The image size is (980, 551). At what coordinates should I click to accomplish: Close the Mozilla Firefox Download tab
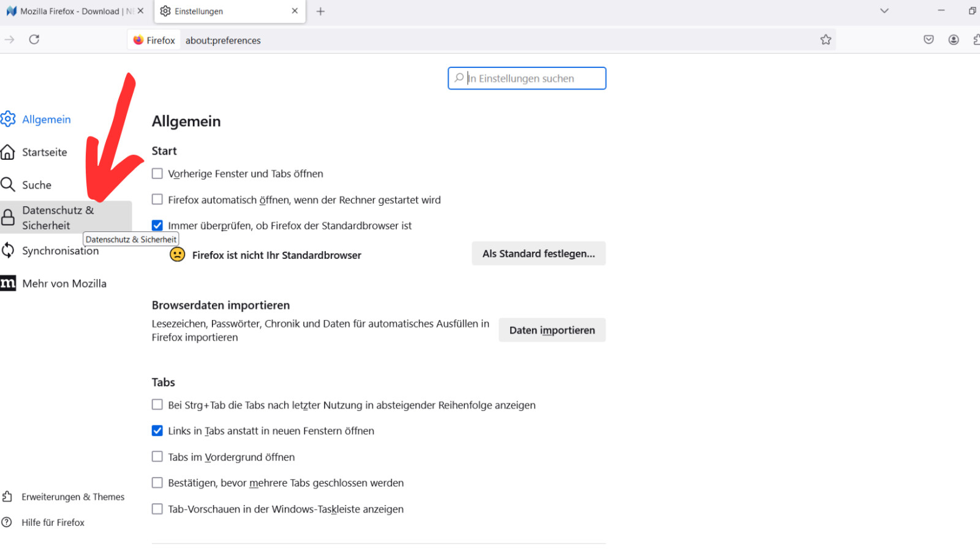(140, 11)
